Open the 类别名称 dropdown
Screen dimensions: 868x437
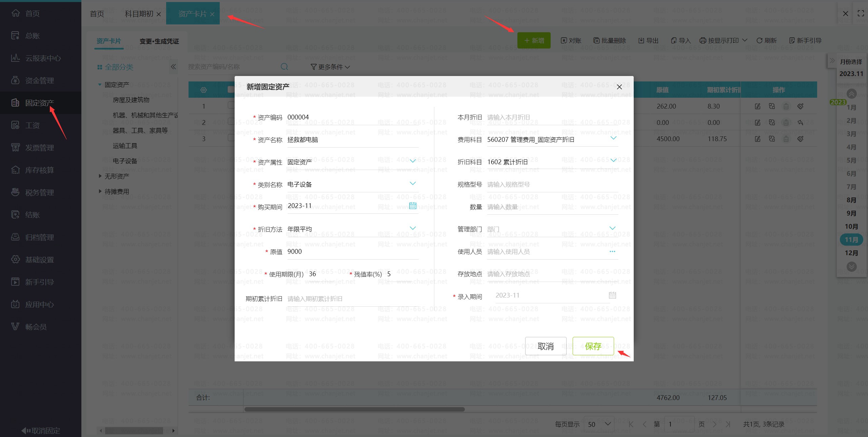coord(412,184)
